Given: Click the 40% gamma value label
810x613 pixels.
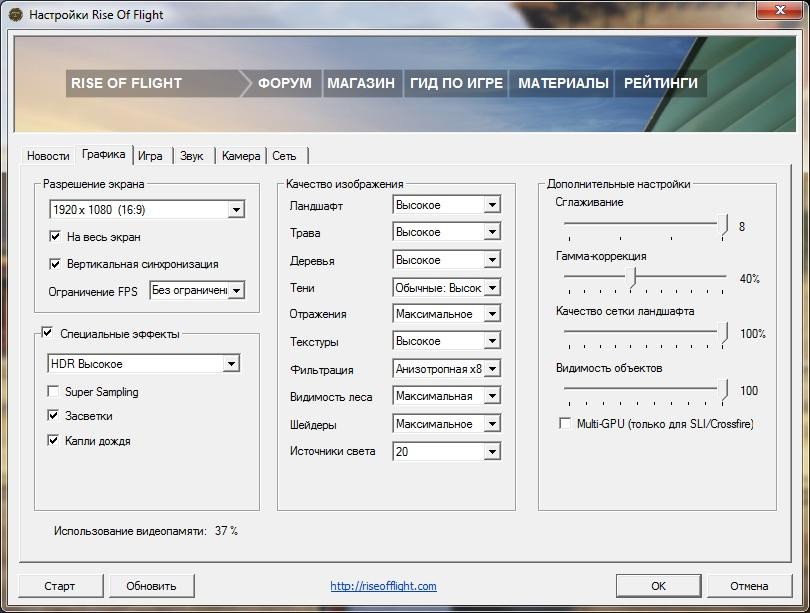Looking at the screenshot, I should 750,279.
